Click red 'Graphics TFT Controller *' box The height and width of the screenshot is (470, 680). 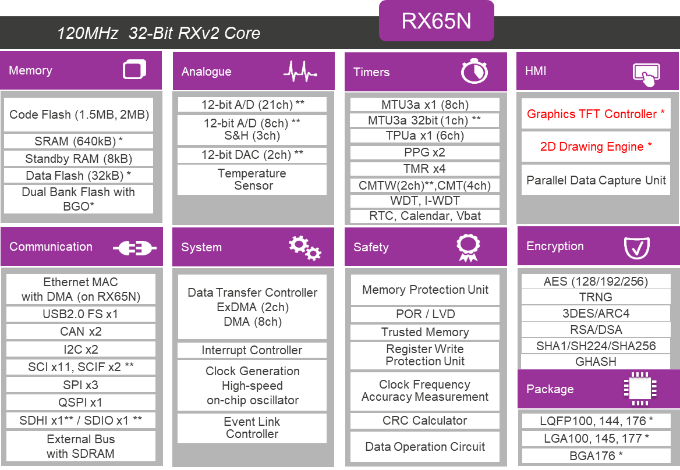(596, 114)
